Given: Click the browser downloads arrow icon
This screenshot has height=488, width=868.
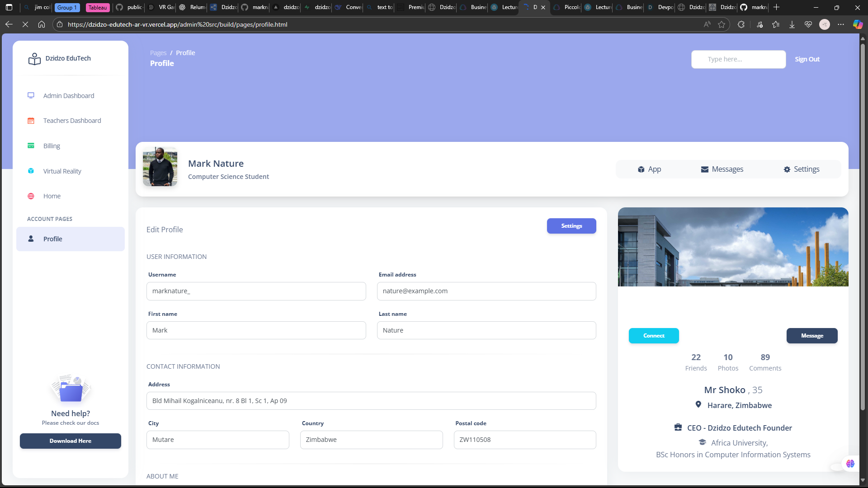Looking at the screenshot, I should (792, 24).
